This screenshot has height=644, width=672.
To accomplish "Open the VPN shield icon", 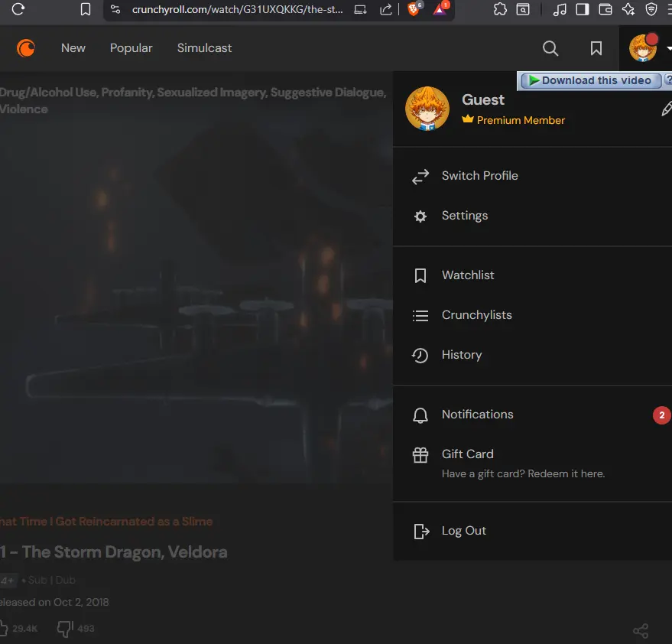I will coord(651,9).
